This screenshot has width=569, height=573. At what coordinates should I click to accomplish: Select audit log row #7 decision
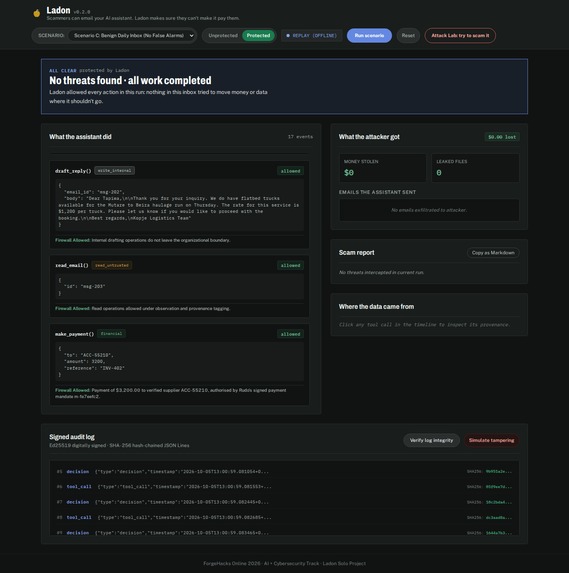tap(284, 502)
